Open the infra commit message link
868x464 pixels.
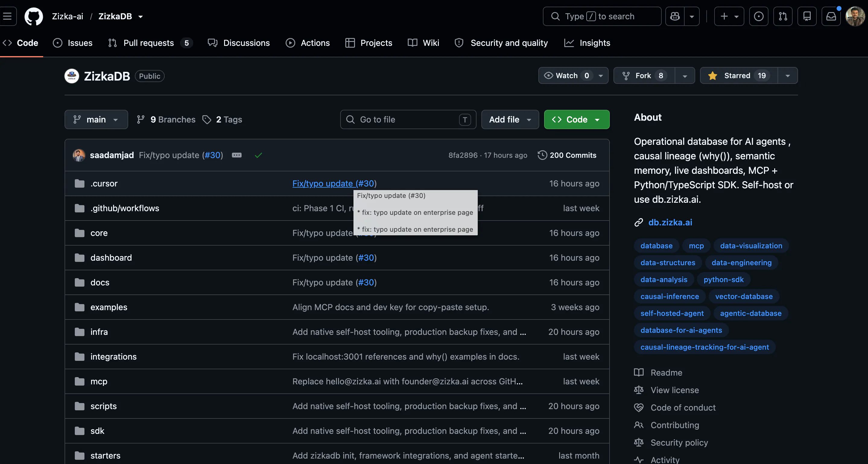pos(409,332)
